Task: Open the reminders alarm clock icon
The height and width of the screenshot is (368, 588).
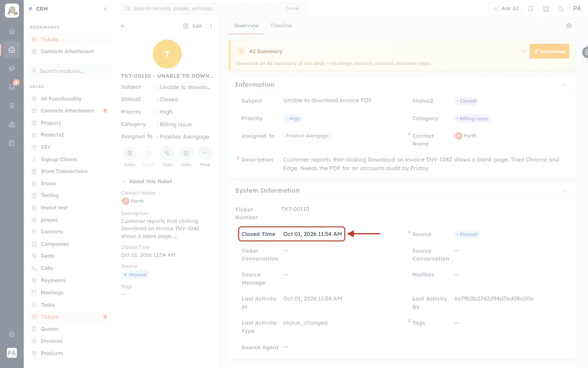Action: pos(546,9)
